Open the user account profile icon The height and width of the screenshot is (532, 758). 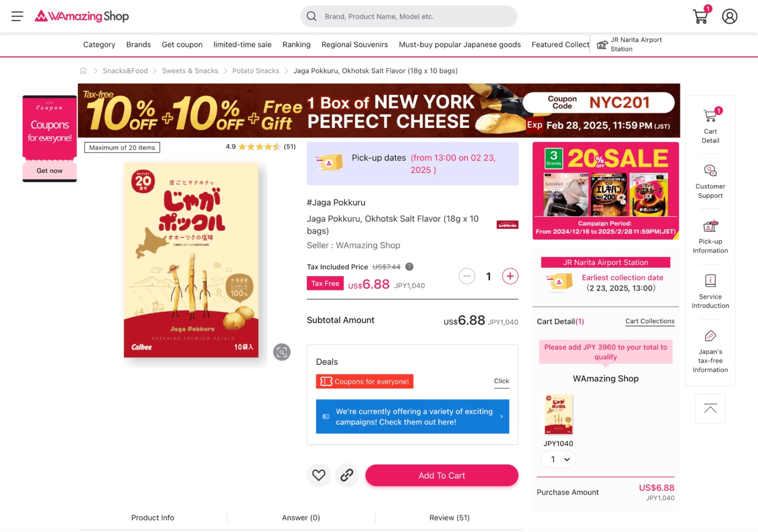pyautogui.click(x=729, y=16)
